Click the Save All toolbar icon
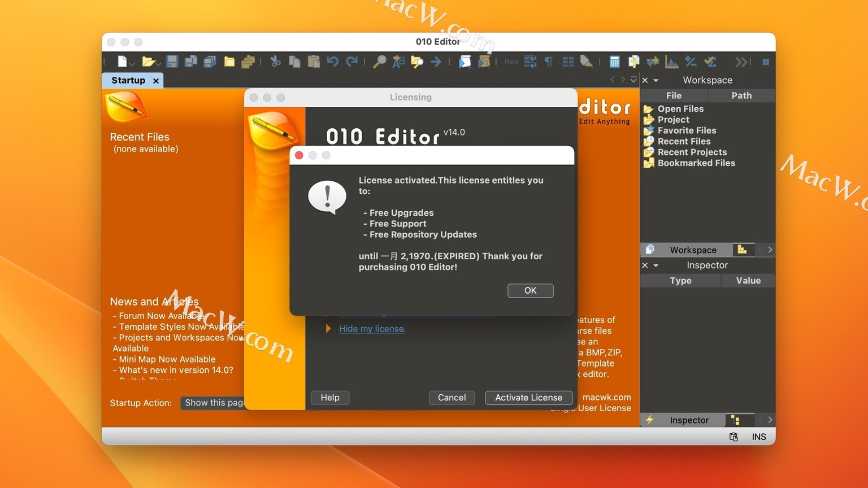Image resolution: width=868 pixels, height=488 pixels. click(210, 62)
